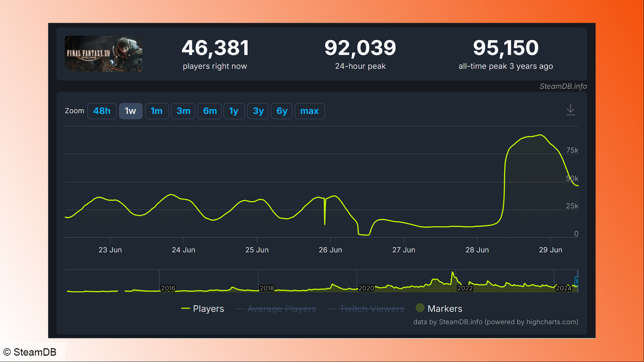
Task: Click the 95,150 all-time peak figure
Action: 506,48
